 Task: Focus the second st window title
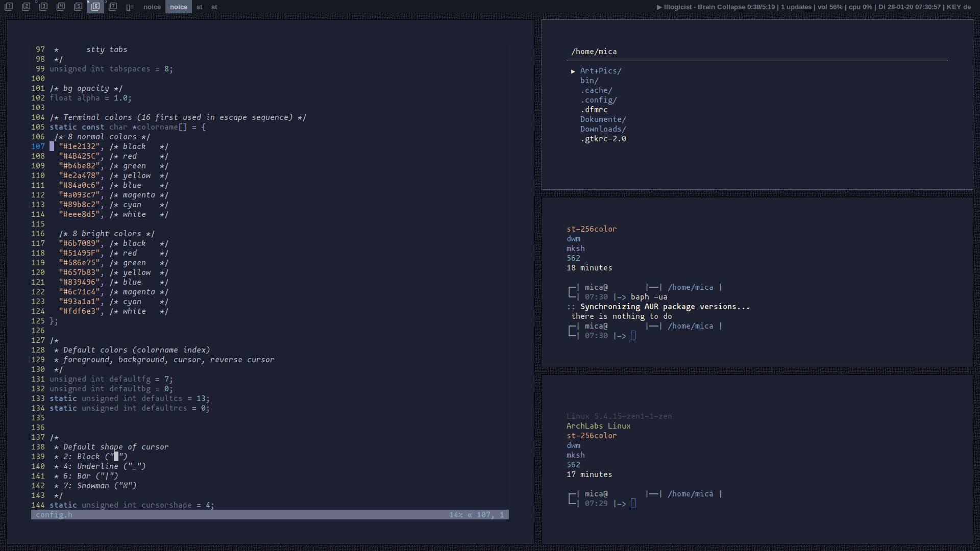click(214, 7)
